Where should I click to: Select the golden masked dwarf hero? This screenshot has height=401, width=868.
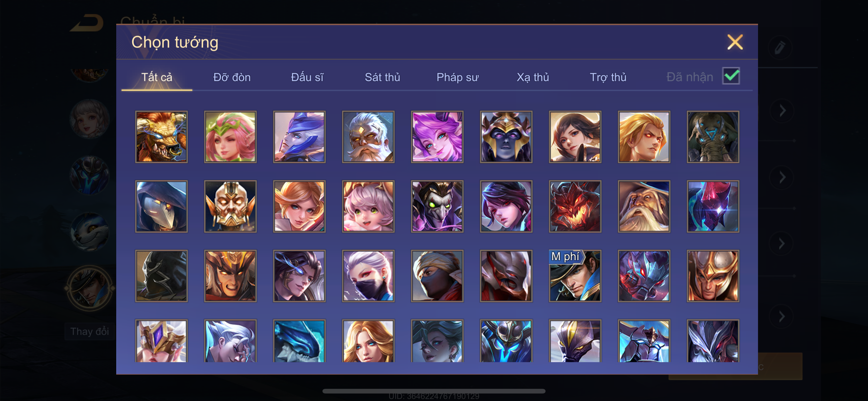(x=230, y=206)
